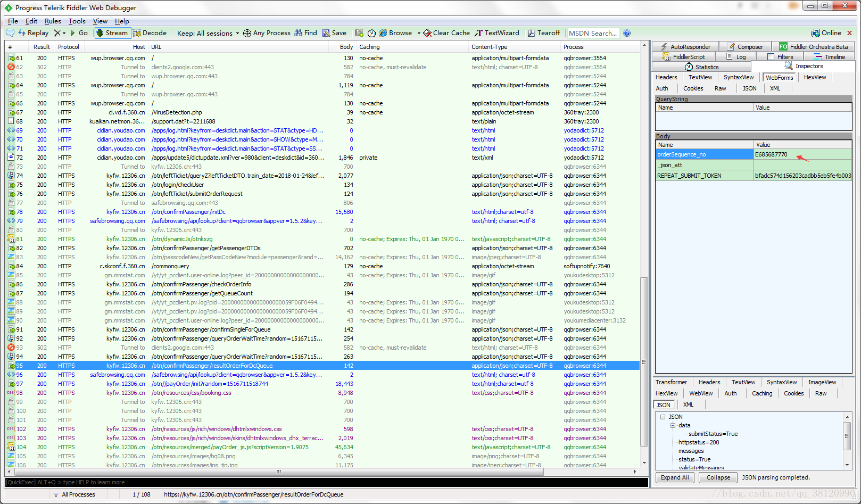Toggle Decode option in toolbar
Viewport: 861px width, 504px height.
(150, 33)
